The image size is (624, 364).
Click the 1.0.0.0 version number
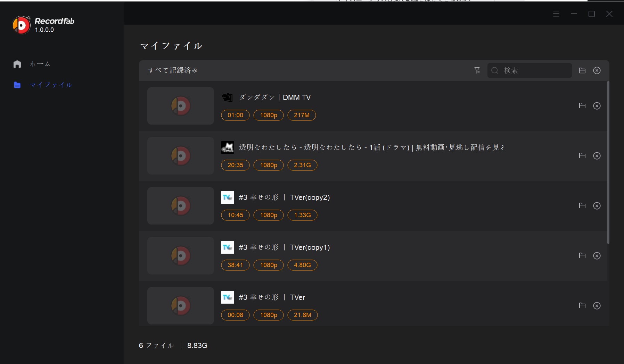44,30
